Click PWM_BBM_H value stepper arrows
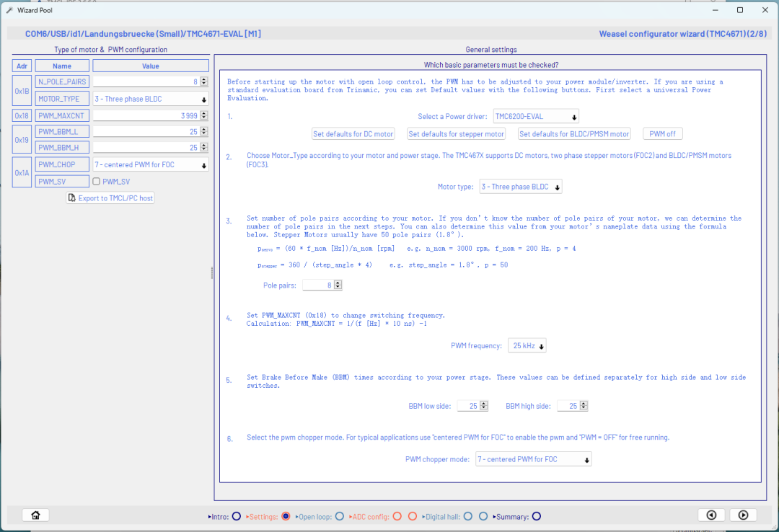The width and height of the screenshot is (779, 532). pyautogui.click(x=203, y=148)
